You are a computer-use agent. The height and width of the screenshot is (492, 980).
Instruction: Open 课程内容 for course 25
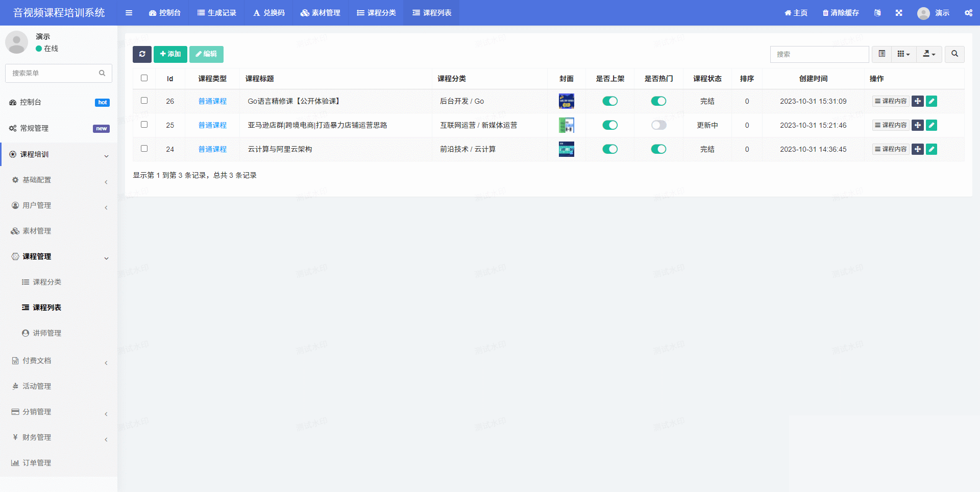coord(891,125)
